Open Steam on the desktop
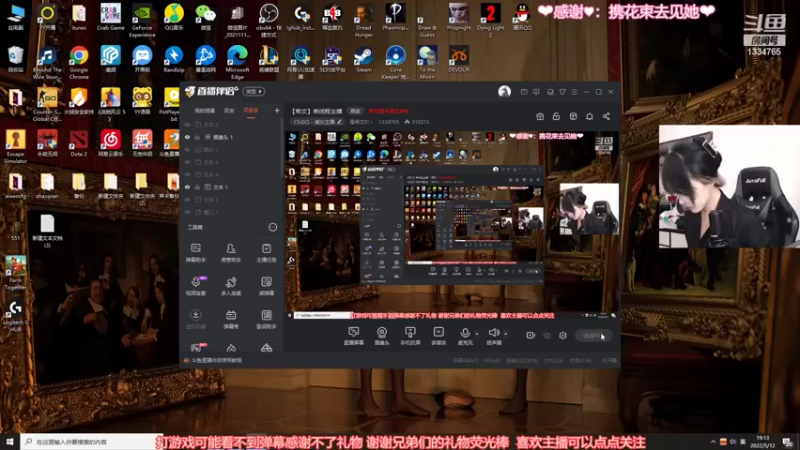 [364, 59]
